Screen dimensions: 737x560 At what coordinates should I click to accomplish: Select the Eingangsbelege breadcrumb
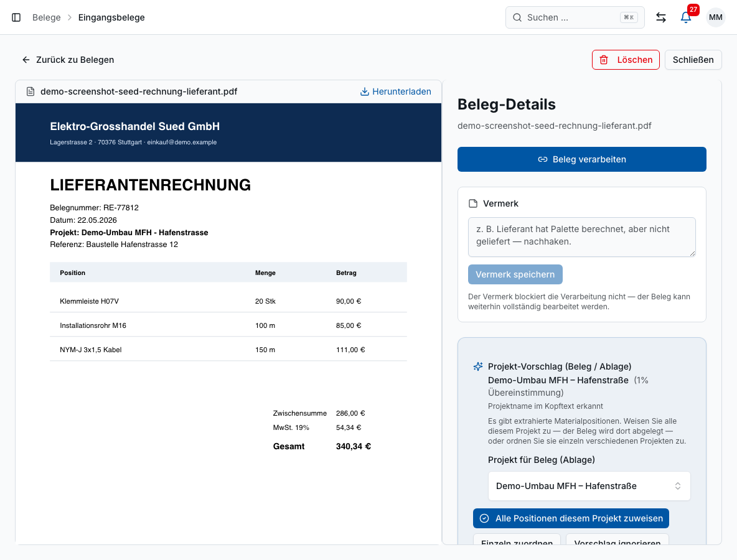click(111, 17)
